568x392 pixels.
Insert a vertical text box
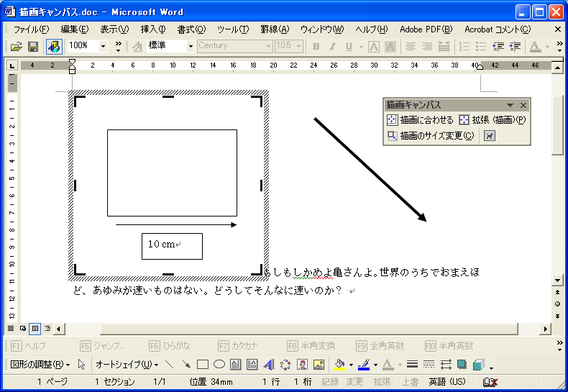[252, 365]
